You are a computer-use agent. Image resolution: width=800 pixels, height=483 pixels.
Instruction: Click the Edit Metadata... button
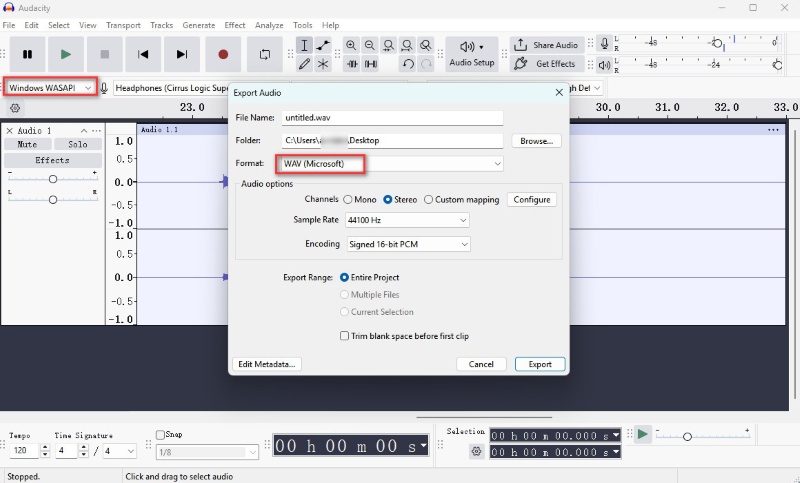(267, 364)
